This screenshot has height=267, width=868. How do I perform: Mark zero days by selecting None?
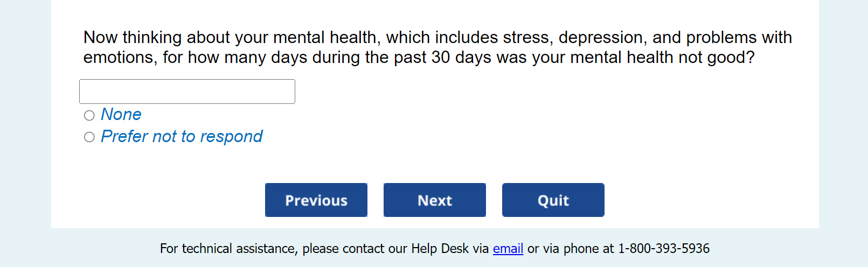[x=89, y=115]
